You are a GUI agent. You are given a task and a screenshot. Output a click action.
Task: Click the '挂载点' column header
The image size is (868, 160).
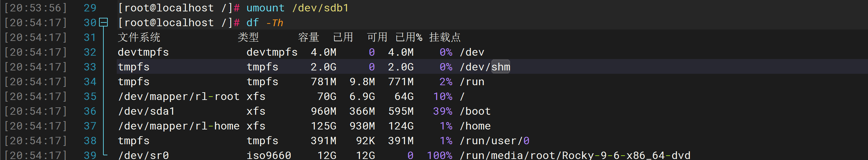445,37
